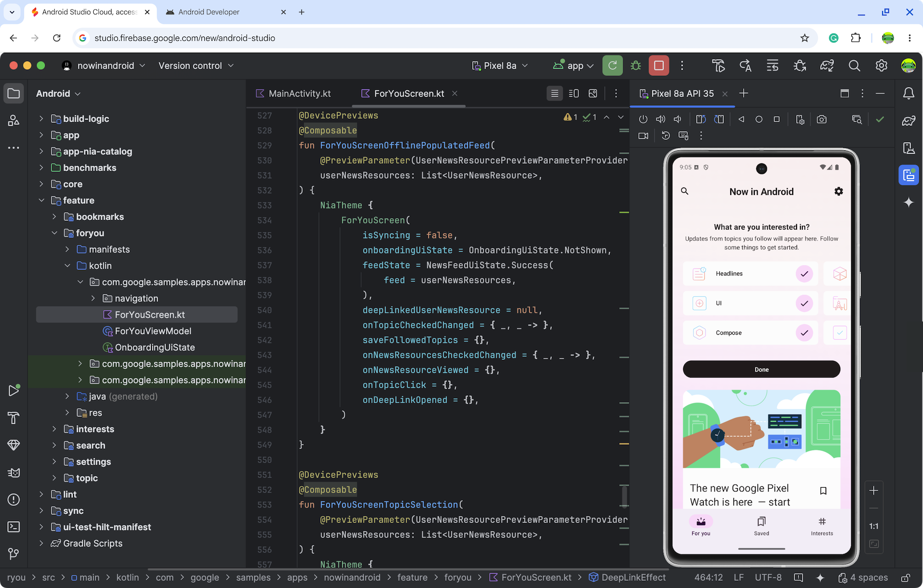Screen dimensions: 923x588
Task: Take emulator screenshot with camera icon
Action: [x=822, y=120]
